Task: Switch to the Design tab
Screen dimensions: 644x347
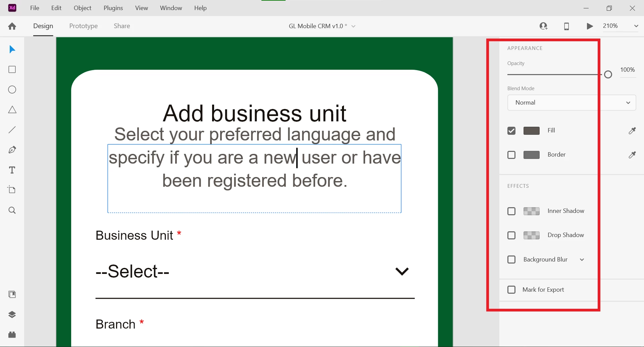Action: pos(43,26)
